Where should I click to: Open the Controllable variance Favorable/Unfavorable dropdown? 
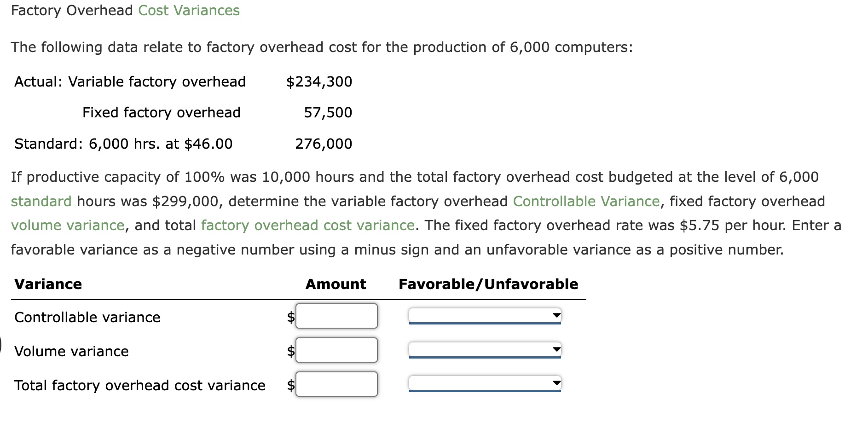click(x=483, y=315)
